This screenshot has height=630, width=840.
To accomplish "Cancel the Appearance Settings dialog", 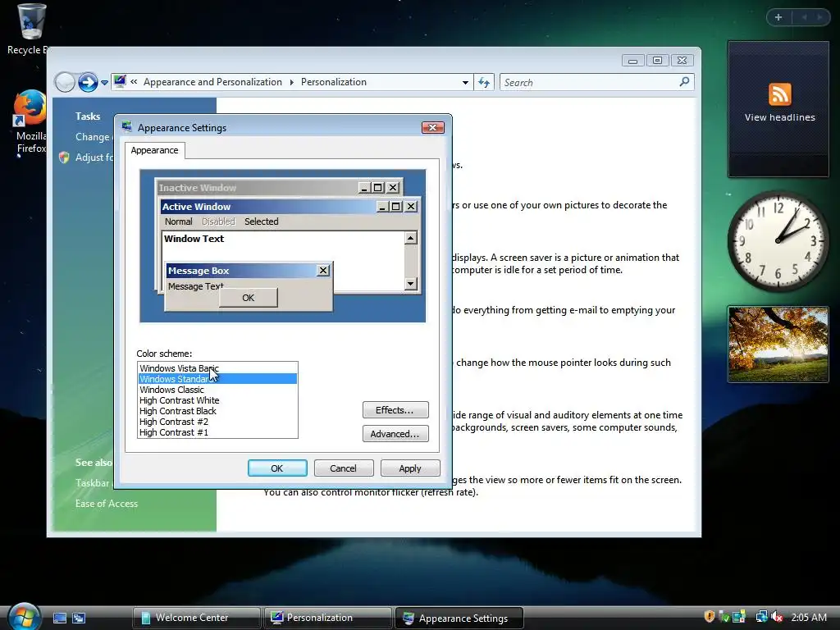I will click(344, 468).
